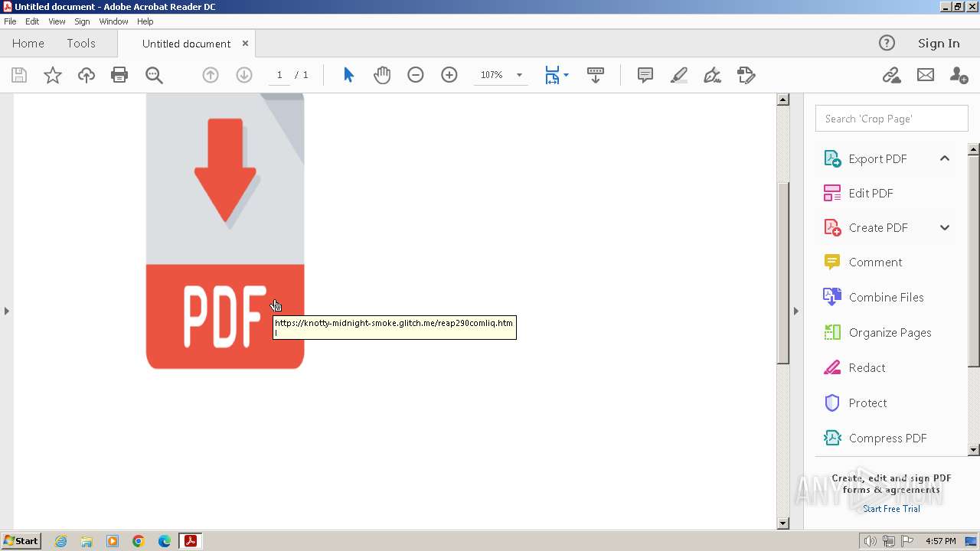Expand the left navigation pane
Viewport: 980px width, 551px height.
pyautogui.click(x=6, y=311)
